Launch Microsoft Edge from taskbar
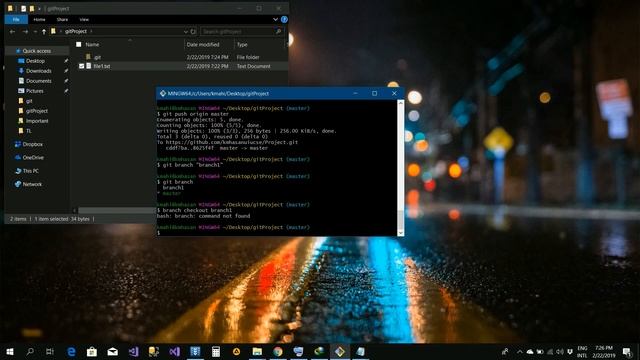640x360 pixels. (x=71, y=351)
